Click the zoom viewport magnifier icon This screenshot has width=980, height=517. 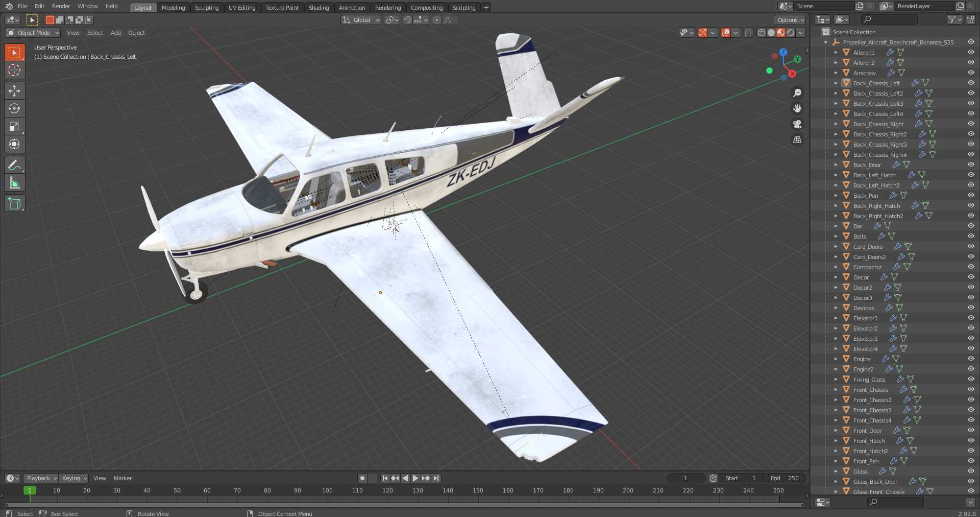coord(797,93)
